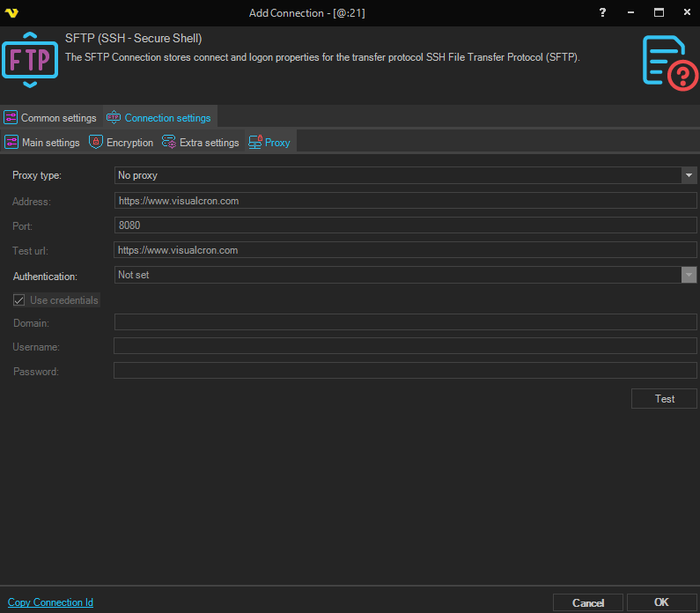The width and height of the screenshot is (700, 613).
Task: Open the Proxy type combo box showing No proxy
Action: [398, 175]
